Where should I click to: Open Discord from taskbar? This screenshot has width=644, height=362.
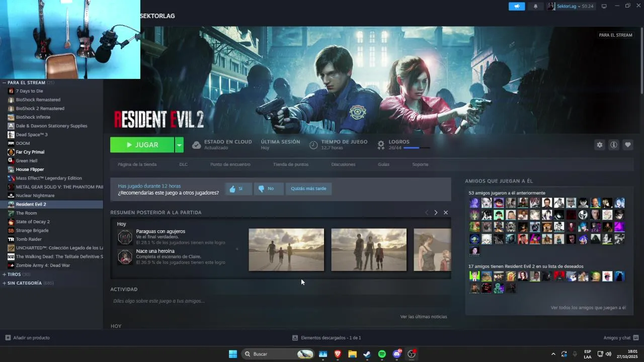[396, 354]
